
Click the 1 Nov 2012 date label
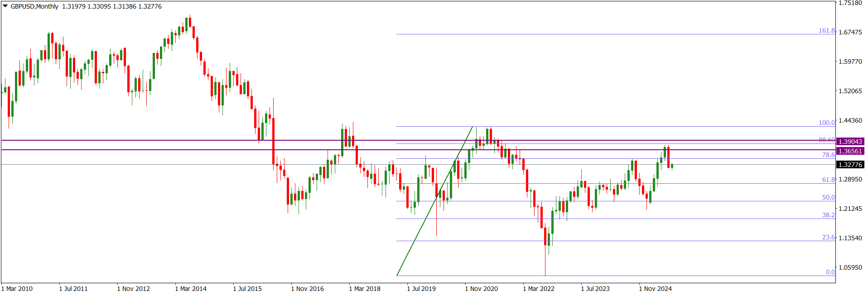click(x=133, y=289)
